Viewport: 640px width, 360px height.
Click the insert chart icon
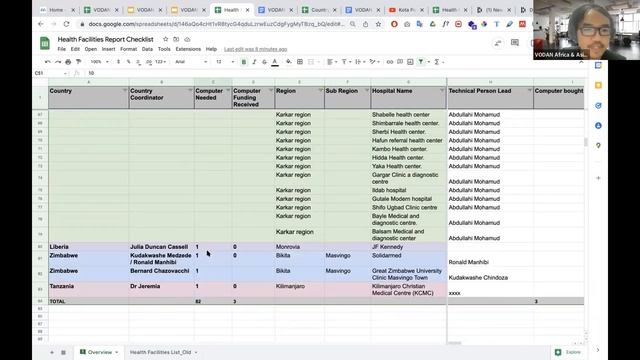coord(410,62)
